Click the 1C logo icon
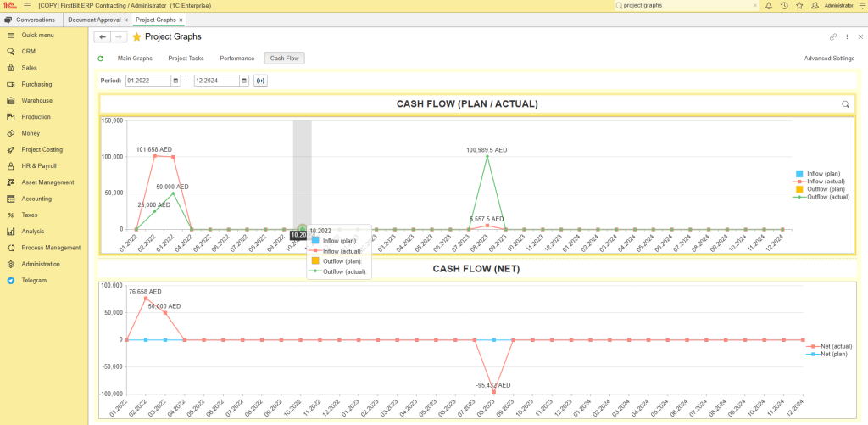Image resolution: width=868 pixels, height=425 pixels. point(8,5)
